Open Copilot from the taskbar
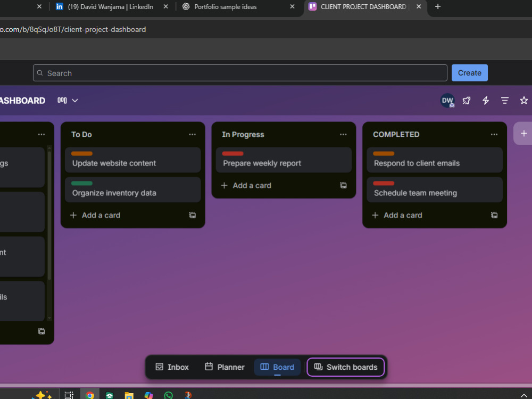 click(x=148, y=395)
